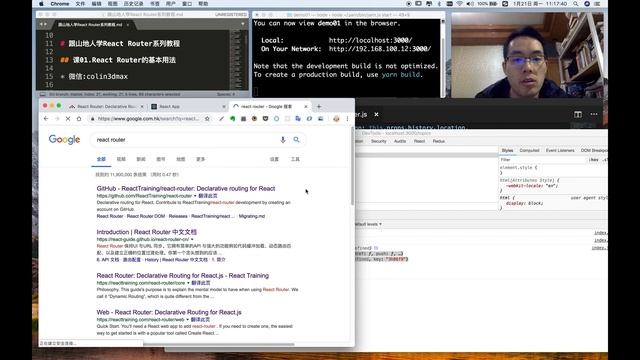
Task: Open the Security tab in DevTools
Action: [378, 141]
